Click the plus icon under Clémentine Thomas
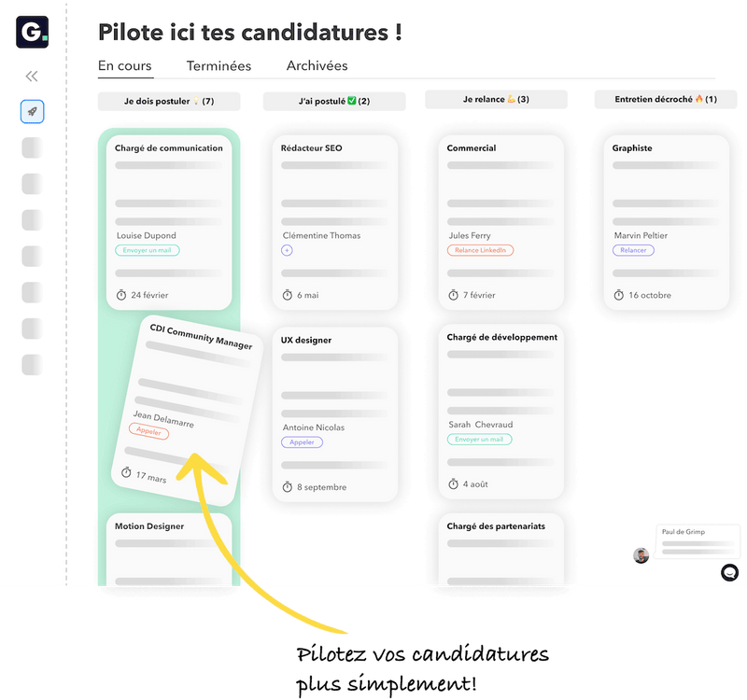 (x=287, y=250)
